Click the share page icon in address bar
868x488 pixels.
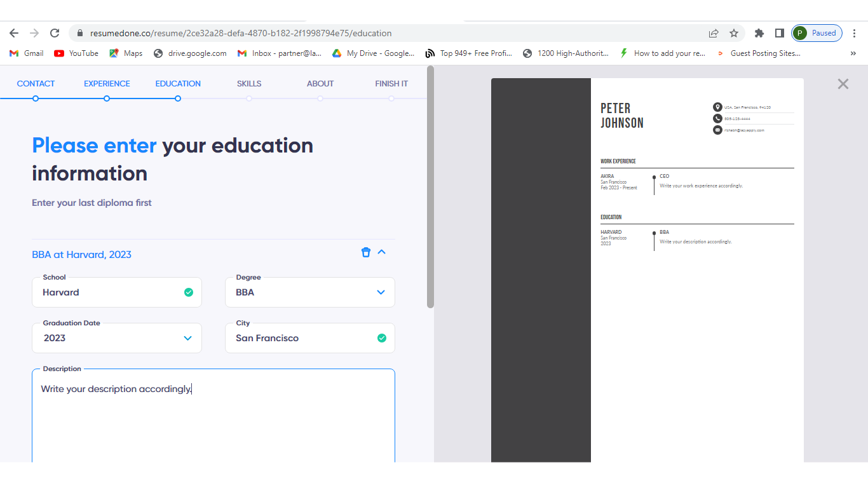click(x=714, y=33)
